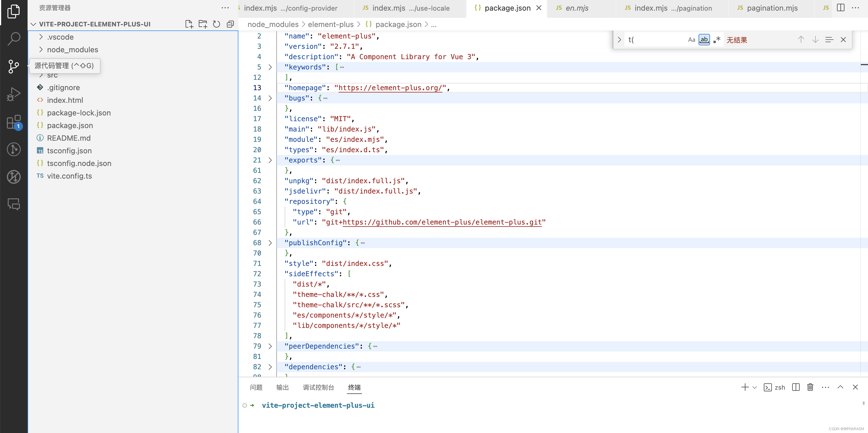Image resolution: width=868 pixels, height=433 pixels.
Task: Open vite.config.ts in explorer
Action: pyautogui.click(x=133, y=176)
